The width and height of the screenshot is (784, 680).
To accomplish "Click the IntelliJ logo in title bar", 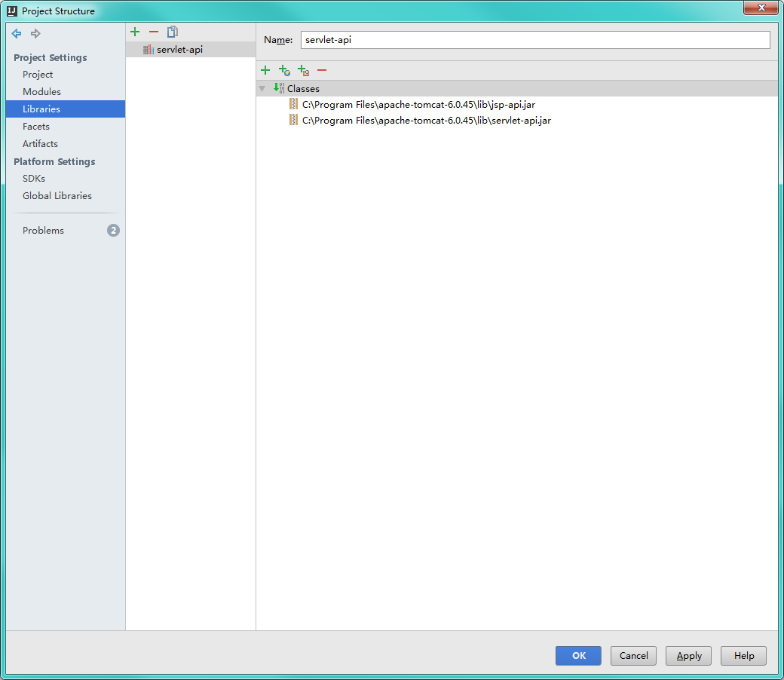I will pos(12,11).
